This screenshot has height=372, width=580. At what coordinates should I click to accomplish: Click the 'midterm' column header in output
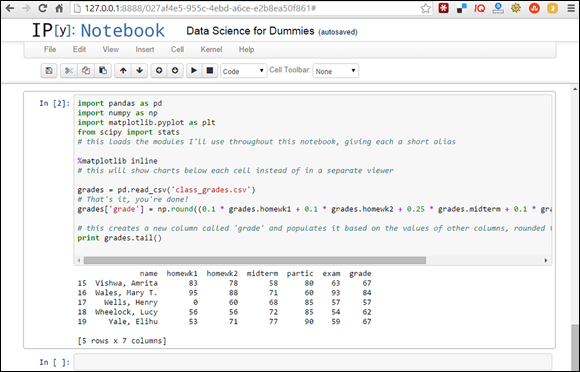click(x=262, y=274)
